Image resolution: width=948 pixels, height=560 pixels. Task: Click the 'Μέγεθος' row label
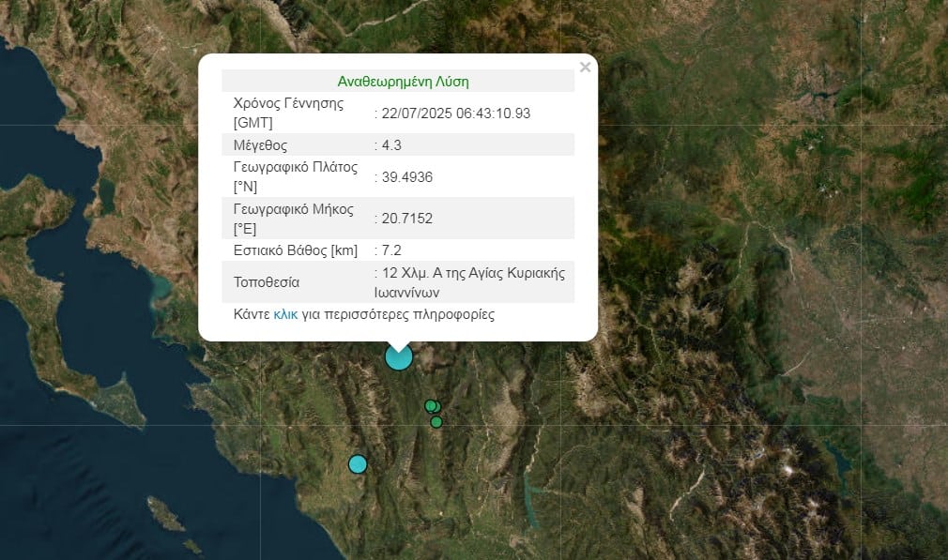click(260, 145)
